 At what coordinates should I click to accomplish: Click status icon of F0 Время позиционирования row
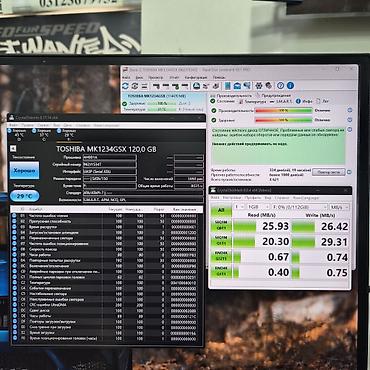(x=14, y=338)
